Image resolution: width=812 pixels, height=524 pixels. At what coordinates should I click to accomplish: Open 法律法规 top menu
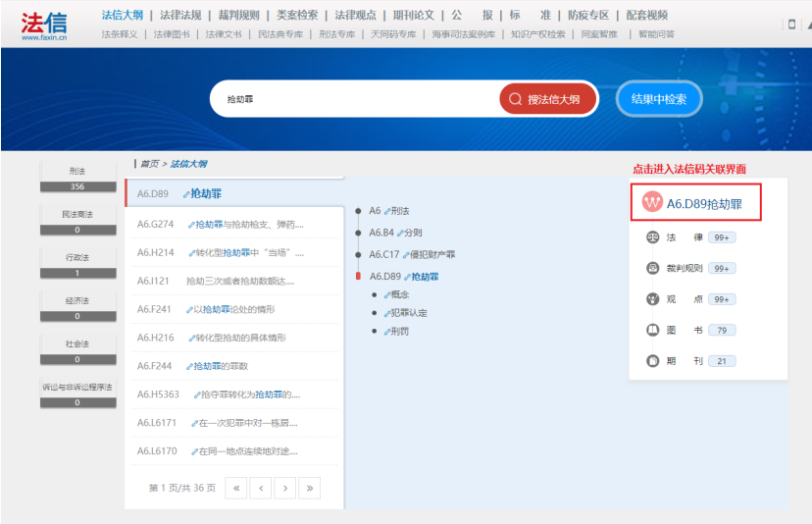tap(180, 15)
